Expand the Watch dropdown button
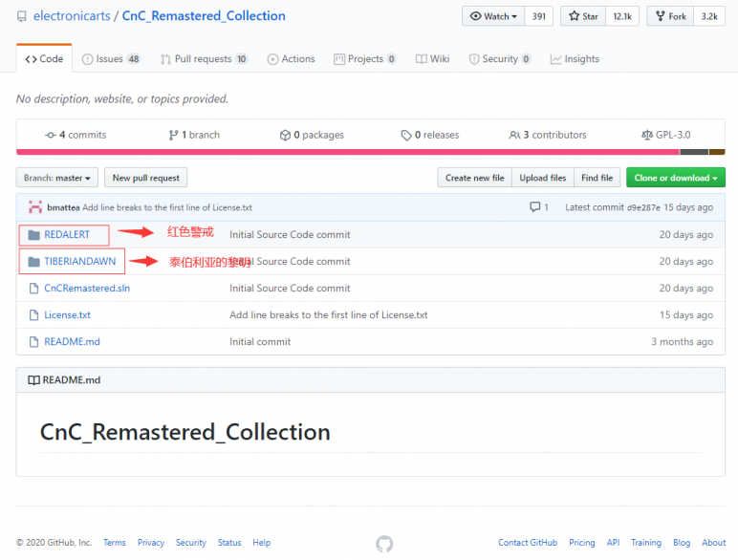This screenshot has width=738, height=560. tap(493, 16)
